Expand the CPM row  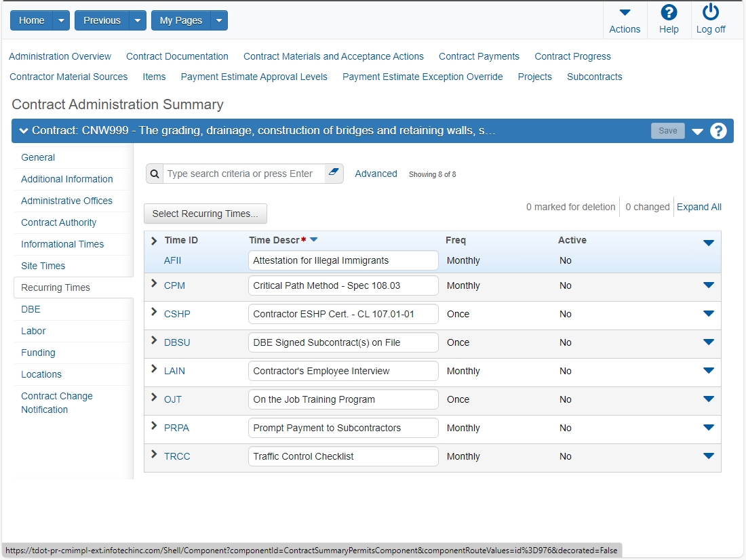coord(154,283)
